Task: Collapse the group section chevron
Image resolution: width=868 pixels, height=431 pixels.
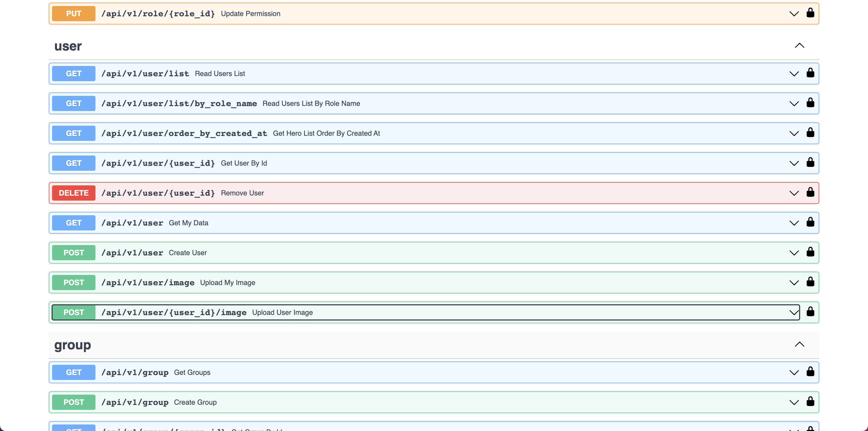Action: (799, 344)
